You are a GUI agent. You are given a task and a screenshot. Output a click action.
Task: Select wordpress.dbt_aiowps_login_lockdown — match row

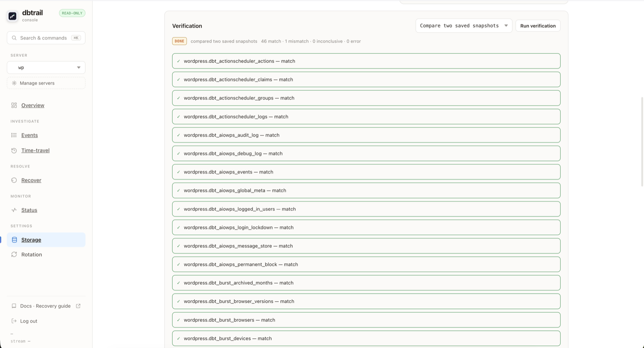[366, 228]
